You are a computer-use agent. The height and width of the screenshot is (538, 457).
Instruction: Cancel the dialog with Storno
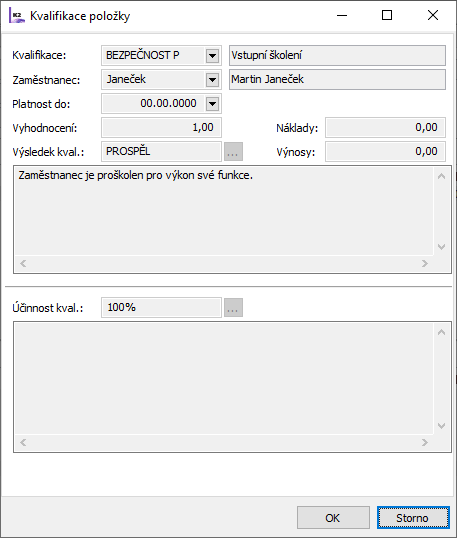[x=413, y=517]
